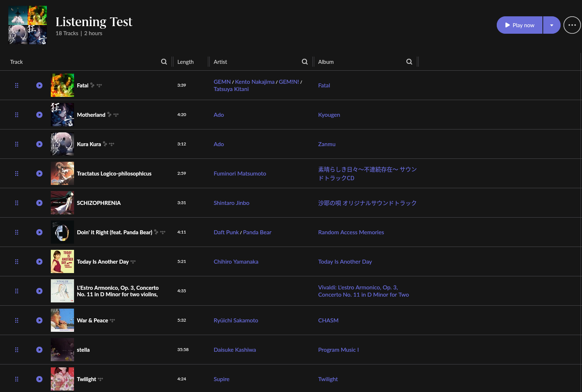Click the drag handle for Fatal
582x392 pixels.
coord(17,86)
